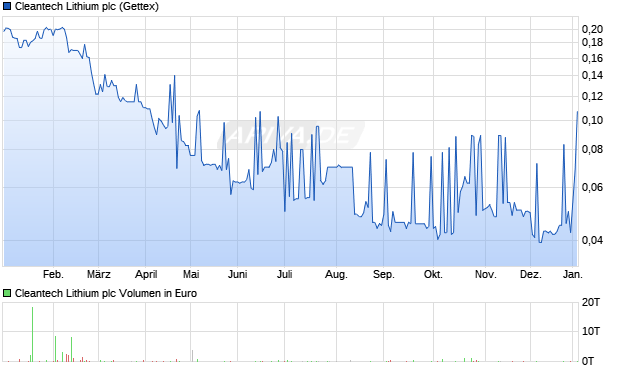This screenshot has height=371, width=620.
Task: Click the 0,10 price axis value
Action: click(x=592, y=120)
